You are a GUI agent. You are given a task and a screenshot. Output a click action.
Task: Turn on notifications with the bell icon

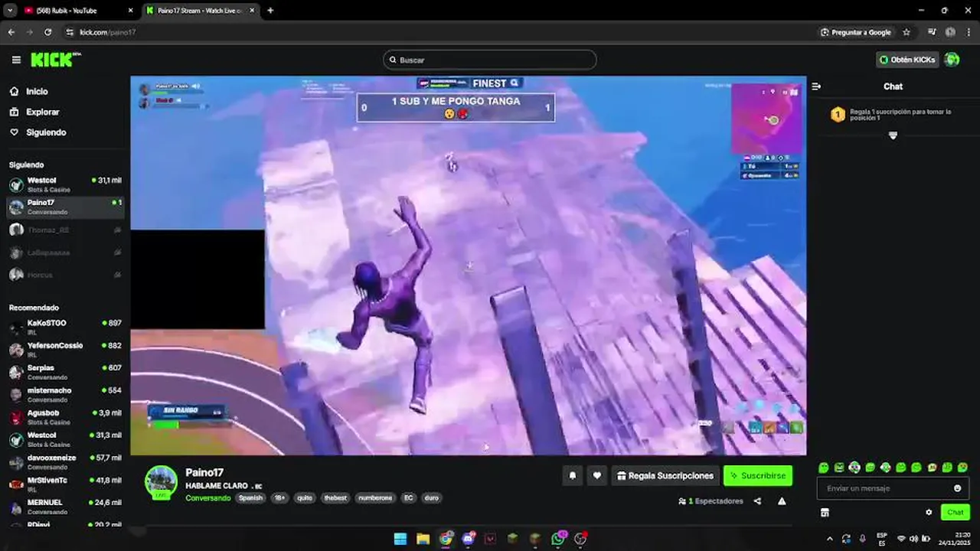572,476
